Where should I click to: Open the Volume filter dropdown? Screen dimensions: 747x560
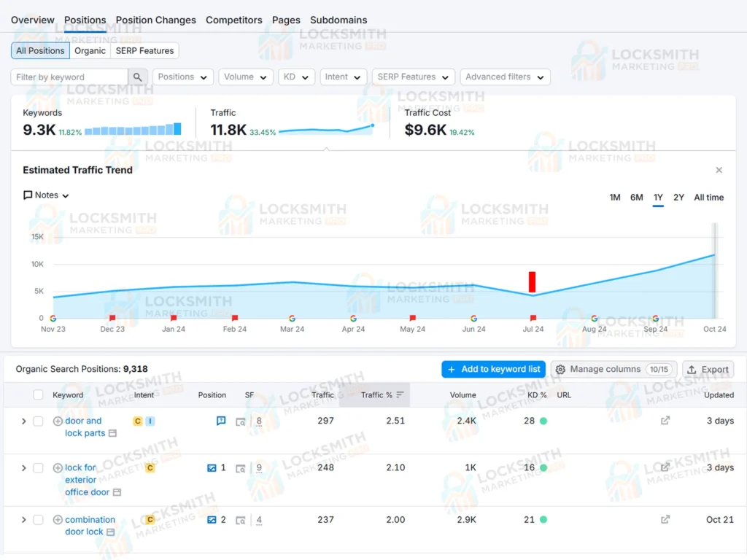[244, 77]
